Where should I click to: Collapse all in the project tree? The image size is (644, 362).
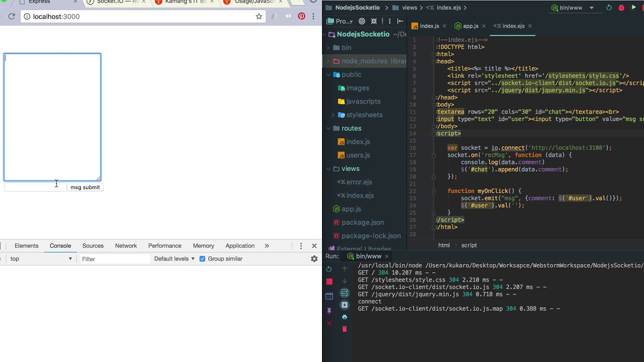pos(374,21)
